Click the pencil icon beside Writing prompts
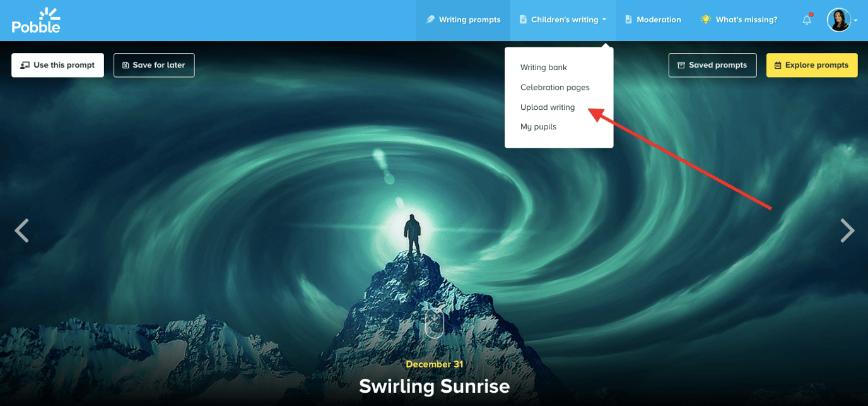Viewport: 868px width, 406px height. tap(431, 20)
